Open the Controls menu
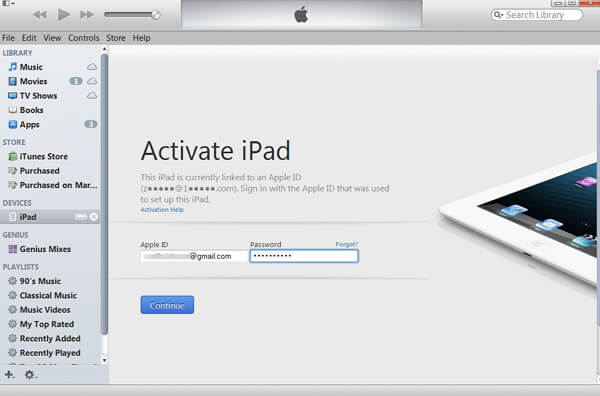 pos(83,38)
